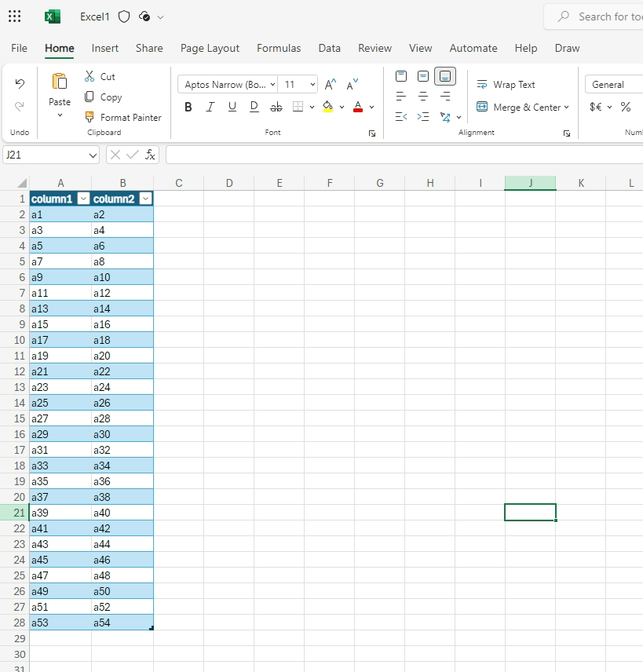Select column J header
Screen dimensions: 643x672
coord(530,183)
